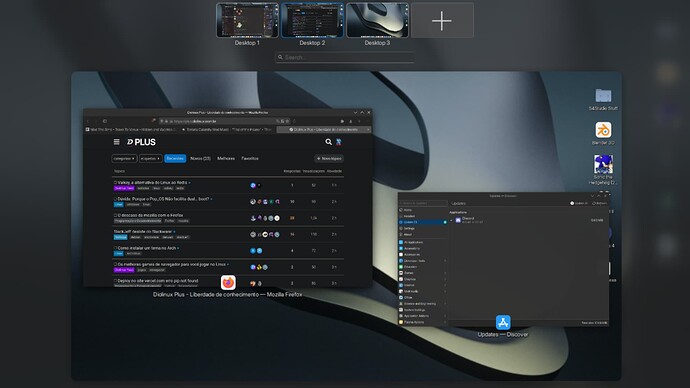Select the Melhores tab
Image resolution: width=690 pixels, height=388 pixels.
pos(226,158)
